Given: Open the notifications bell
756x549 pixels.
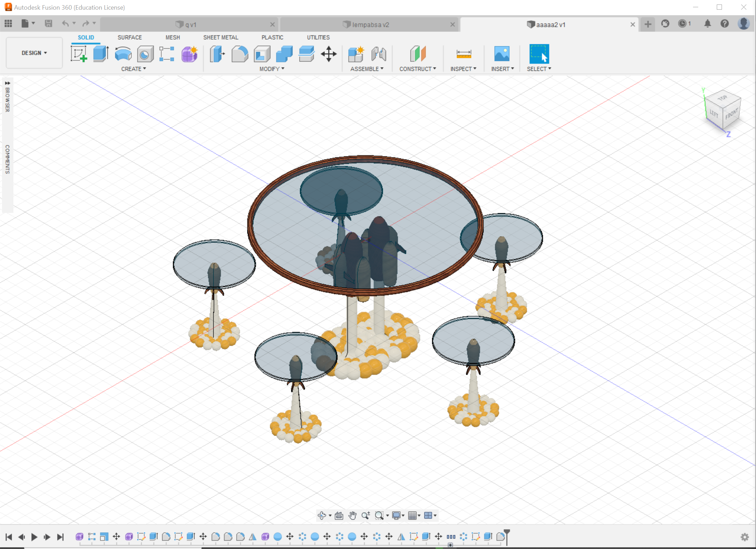Looking at the screenshot, I should [x=707, y=23].
